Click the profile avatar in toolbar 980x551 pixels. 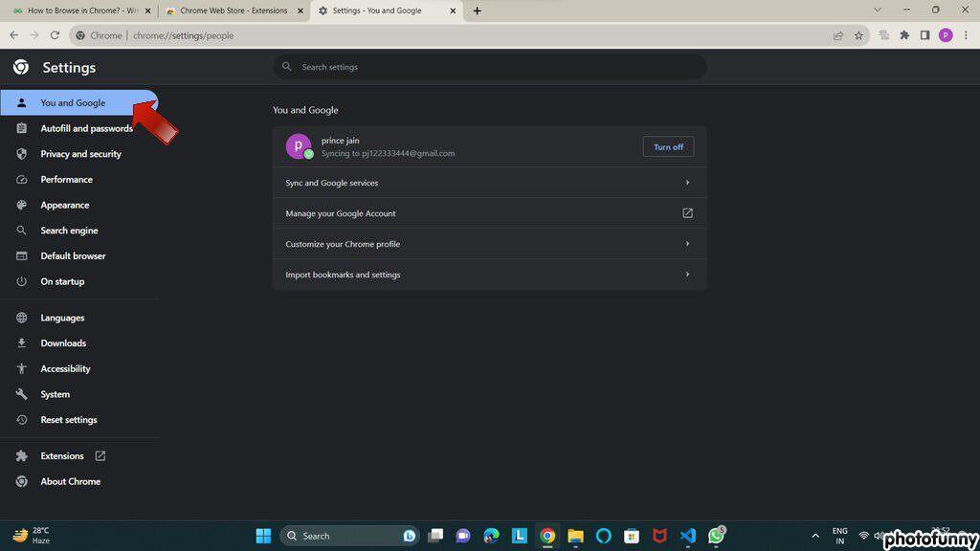click(946, 35)
